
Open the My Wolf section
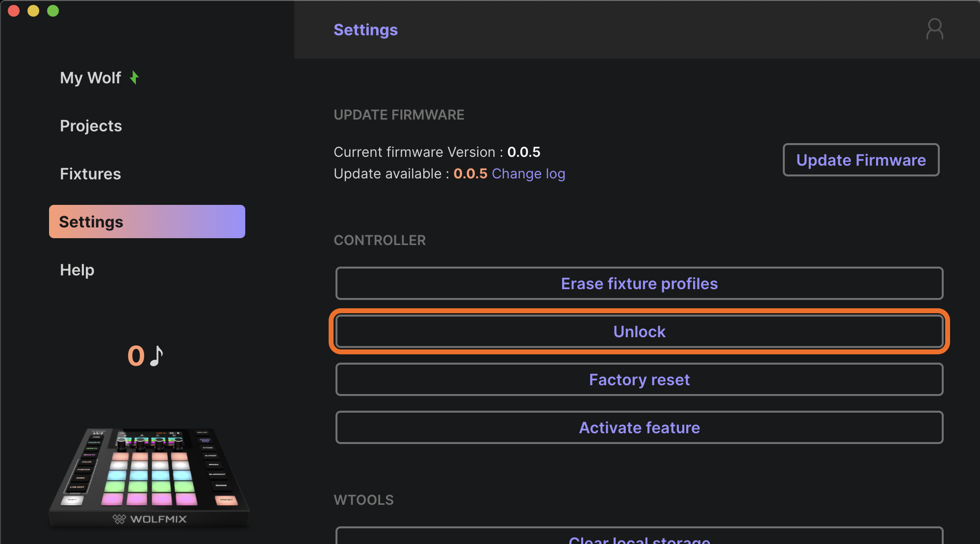point(91,77)
